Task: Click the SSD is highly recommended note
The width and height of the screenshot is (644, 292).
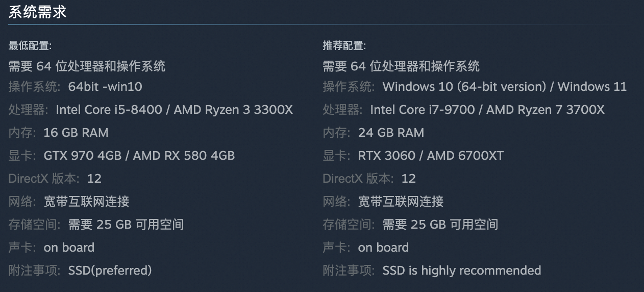Action: pyautogui.click(x=461, y=271)
